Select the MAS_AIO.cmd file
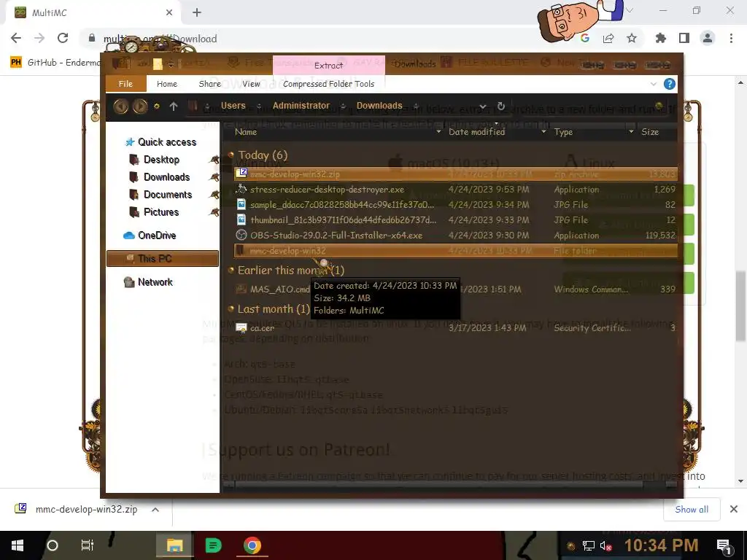 click(280, 289)
